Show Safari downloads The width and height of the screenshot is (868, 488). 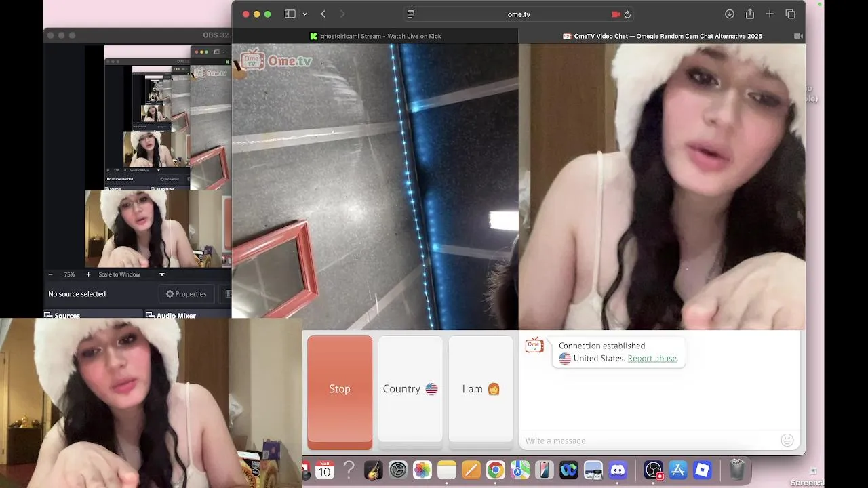730,14
